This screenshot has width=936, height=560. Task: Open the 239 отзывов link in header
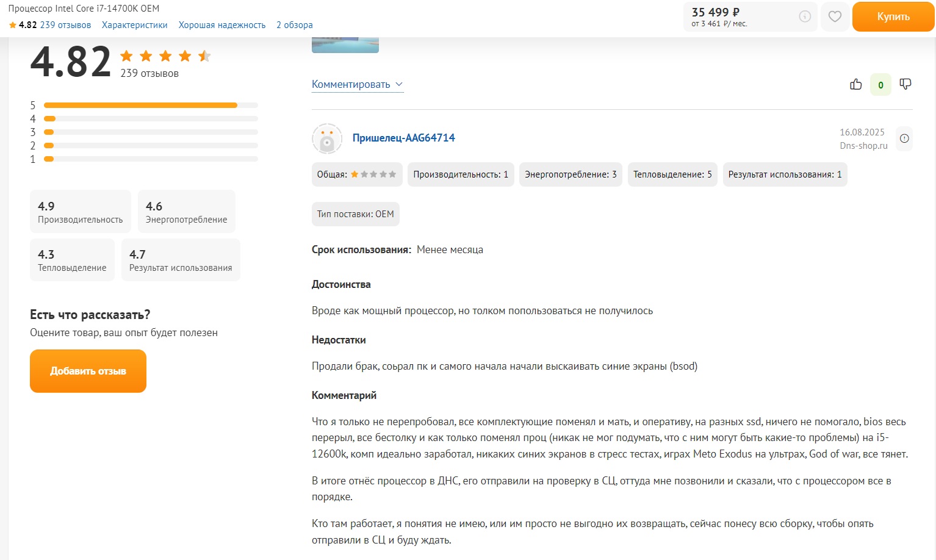[65, 25]
